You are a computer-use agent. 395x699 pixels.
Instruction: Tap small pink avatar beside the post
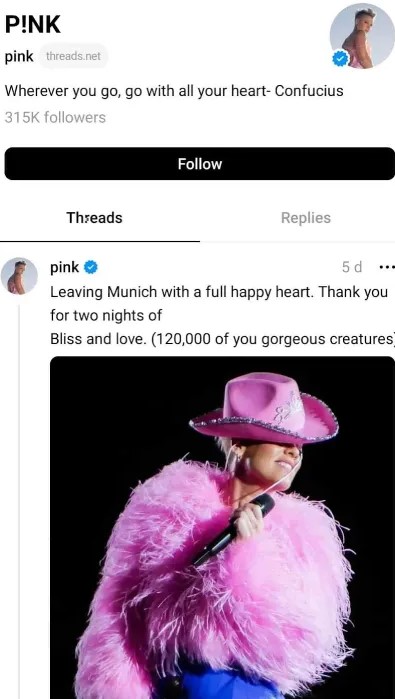(x=19, y=276)
